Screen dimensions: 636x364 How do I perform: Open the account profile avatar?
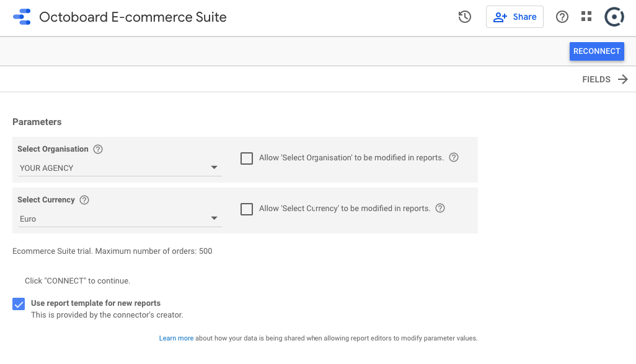click(x=614, y=17)
